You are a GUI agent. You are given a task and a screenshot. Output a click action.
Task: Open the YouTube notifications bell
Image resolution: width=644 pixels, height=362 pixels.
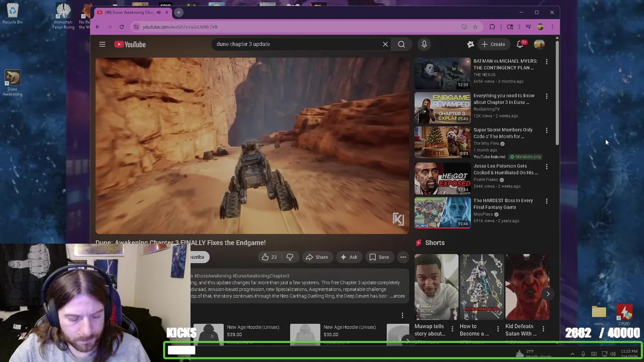point(520,44)
